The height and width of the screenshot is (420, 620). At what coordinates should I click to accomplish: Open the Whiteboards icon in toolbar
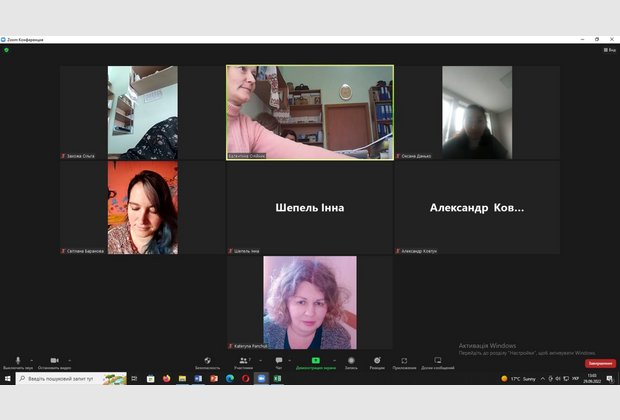[x=437, y=361]
